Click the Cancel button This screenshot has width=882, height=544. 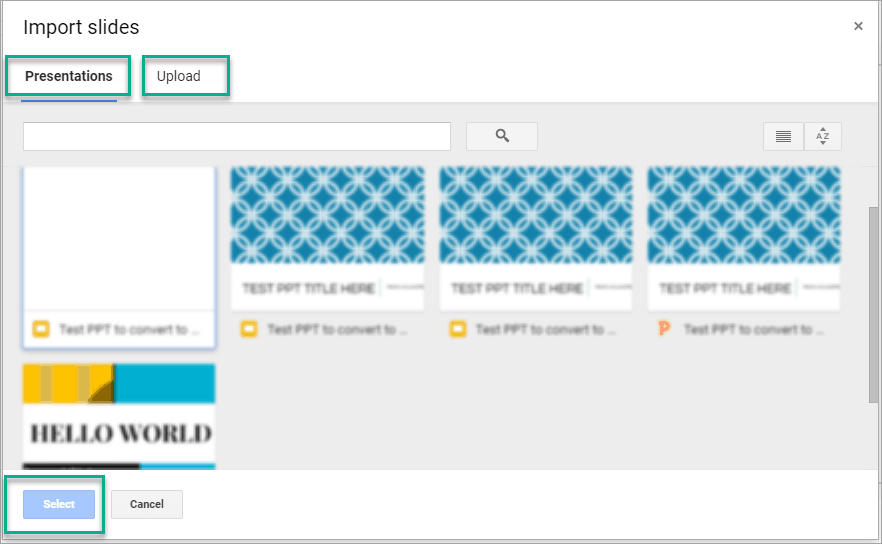pos(147,504)
